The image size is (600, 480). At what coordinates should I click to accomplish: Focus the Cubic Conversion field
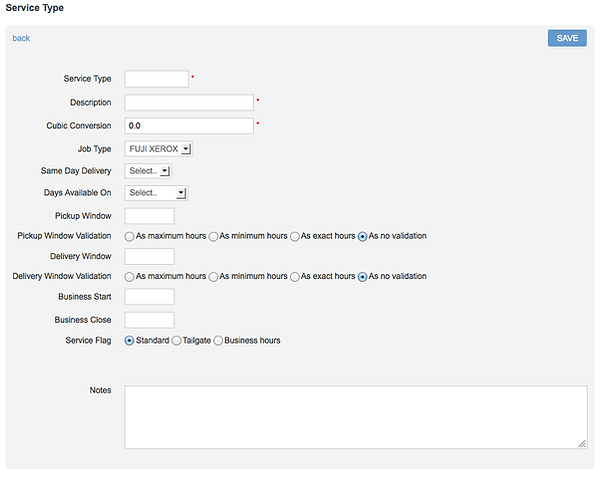(x=189, y=126)
